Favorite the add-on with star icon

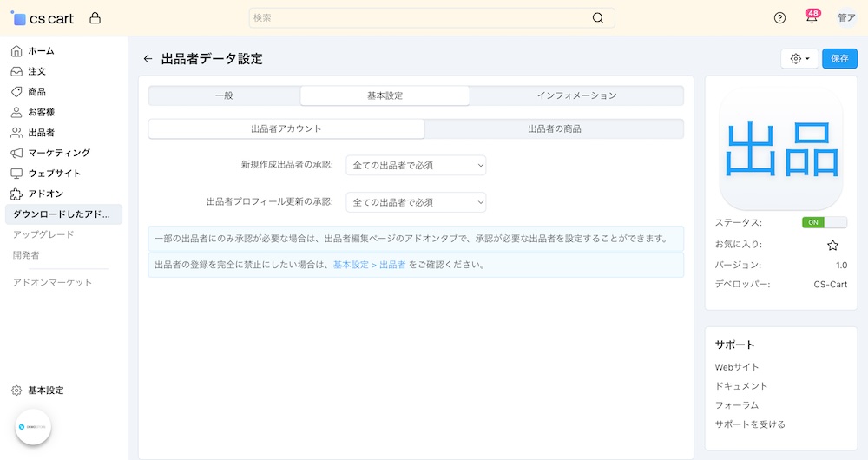pyautogui.click(x=832, y=245)
